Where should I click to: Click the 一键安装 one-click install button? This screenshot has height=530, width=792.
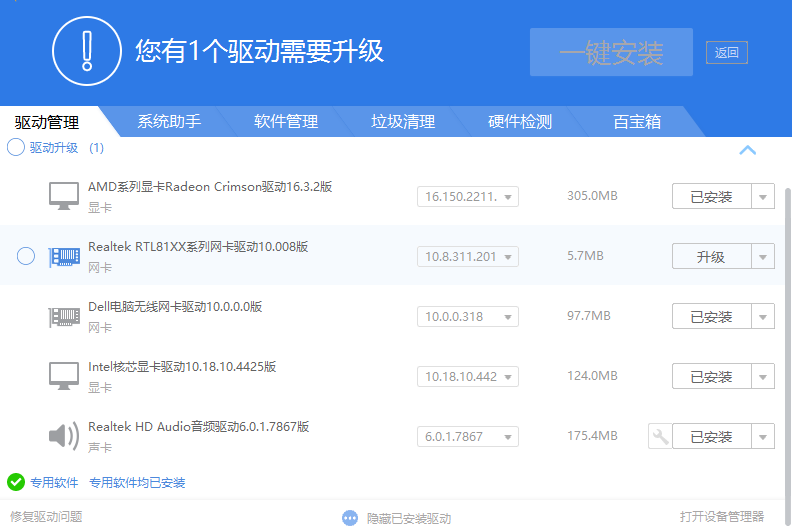pos(611,52)
